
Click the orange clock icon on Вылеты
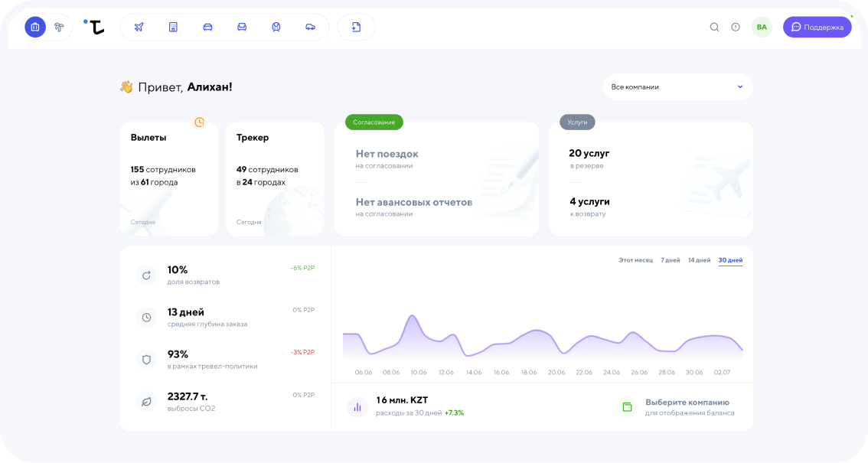pos(199,122)
